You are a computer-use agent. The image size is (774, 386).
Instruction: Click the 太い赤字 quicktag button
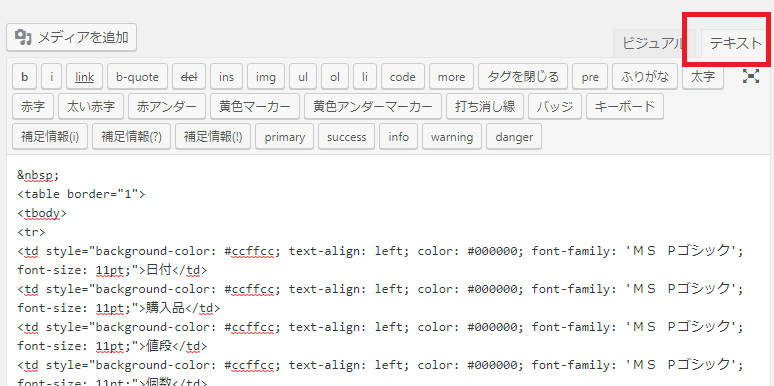(x=91, y=107)
